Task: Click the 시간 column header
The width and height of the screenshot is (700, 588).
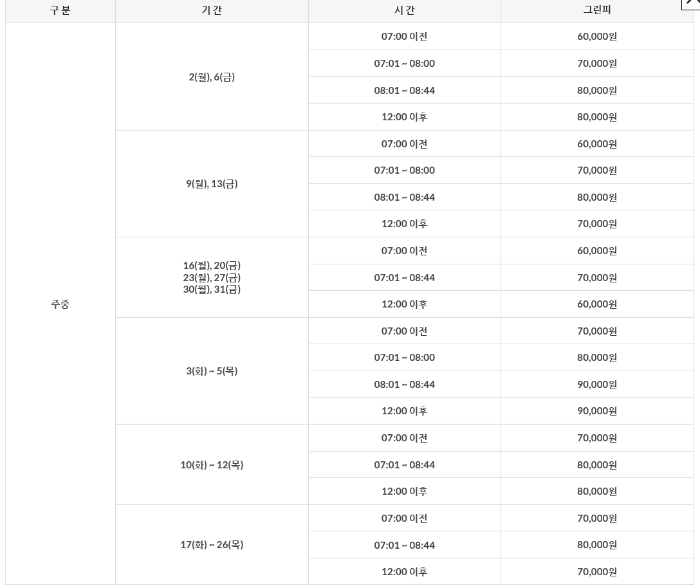Action: (x=404, y=10)
